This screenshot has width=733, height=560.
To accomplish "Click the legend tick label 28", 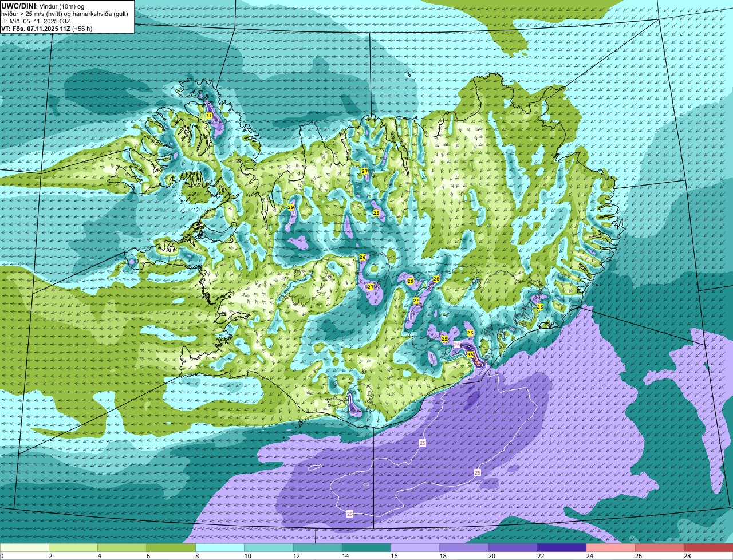I will coord(687,556).
